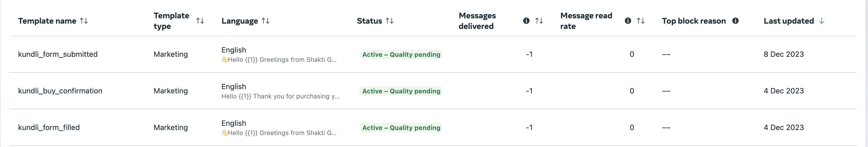Open kundli_buy_confirmation template
Image resolution: width=868 pixels, height=147 pixels.
60,91
